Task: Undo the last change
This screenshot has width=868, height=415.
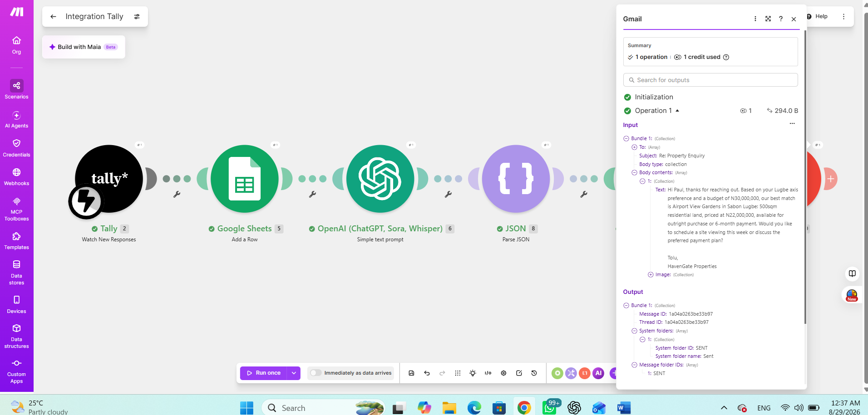Action: (427, 373)
